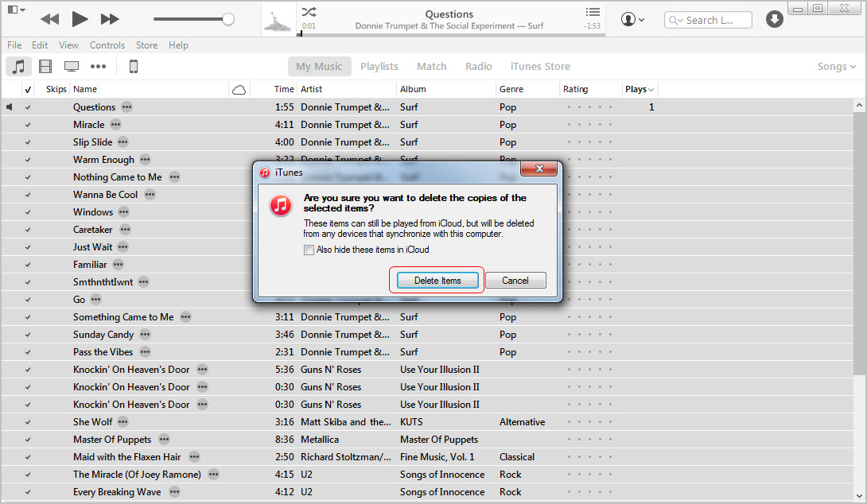The image size is (867, 504).
Task: Open the Store menu
Action: (146, 45)
